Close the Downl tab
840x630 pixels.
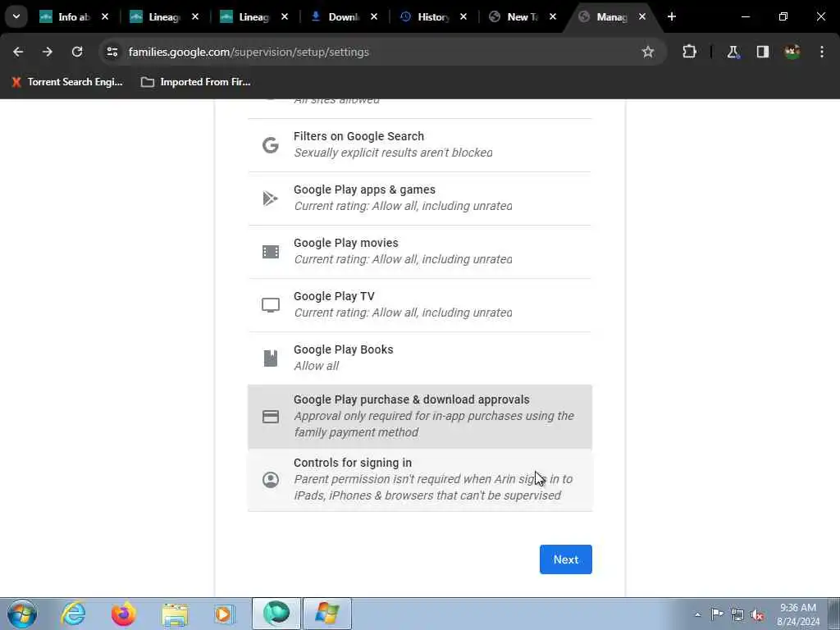pos(374,16)
